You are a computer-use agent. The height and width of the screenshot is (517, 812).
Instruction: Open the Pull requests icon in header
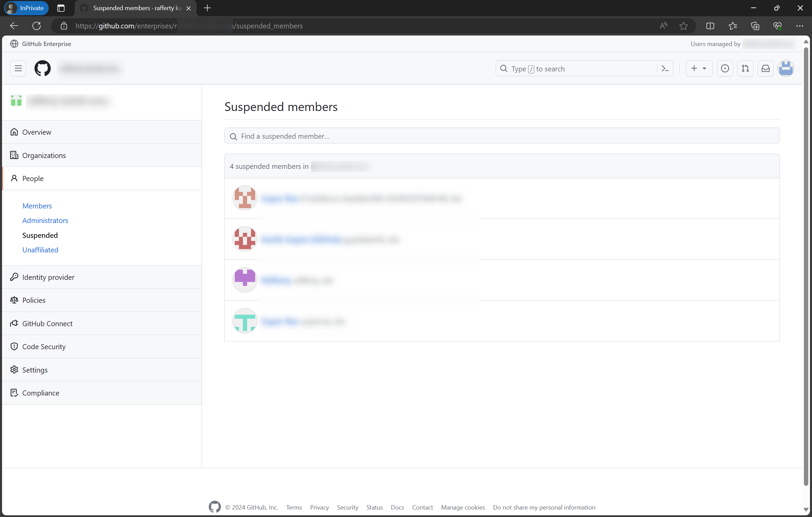coord(745,69)
